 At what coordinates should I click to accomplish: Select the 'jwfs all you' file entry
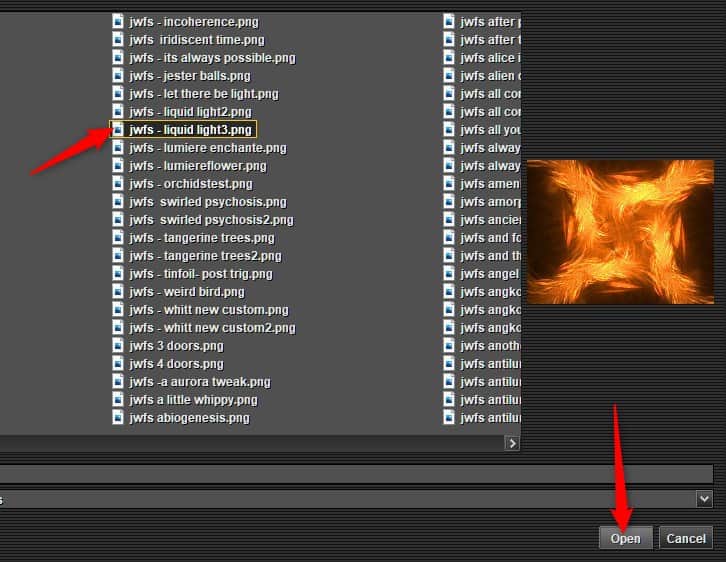click(490, 130)
